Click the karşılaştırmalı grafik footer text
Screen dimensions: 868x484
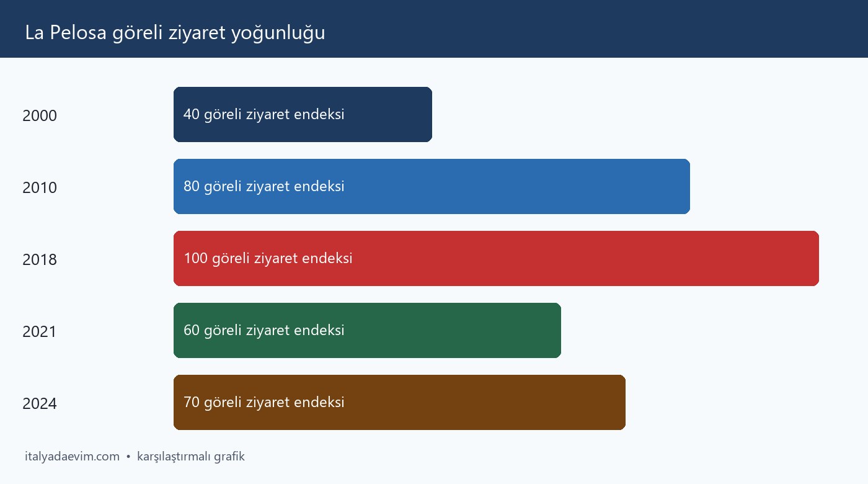click(x=191, y=457)
